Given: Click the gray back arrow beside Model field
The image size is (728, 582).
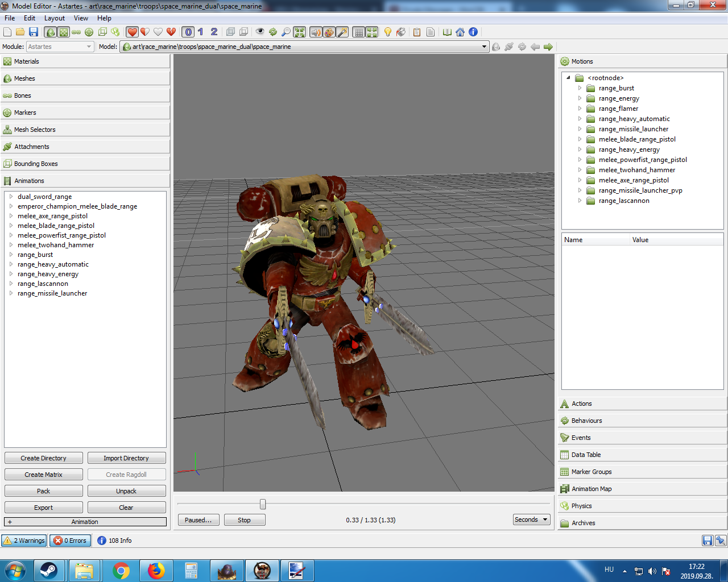Looking at the screenshot, I should coord(535,47).
